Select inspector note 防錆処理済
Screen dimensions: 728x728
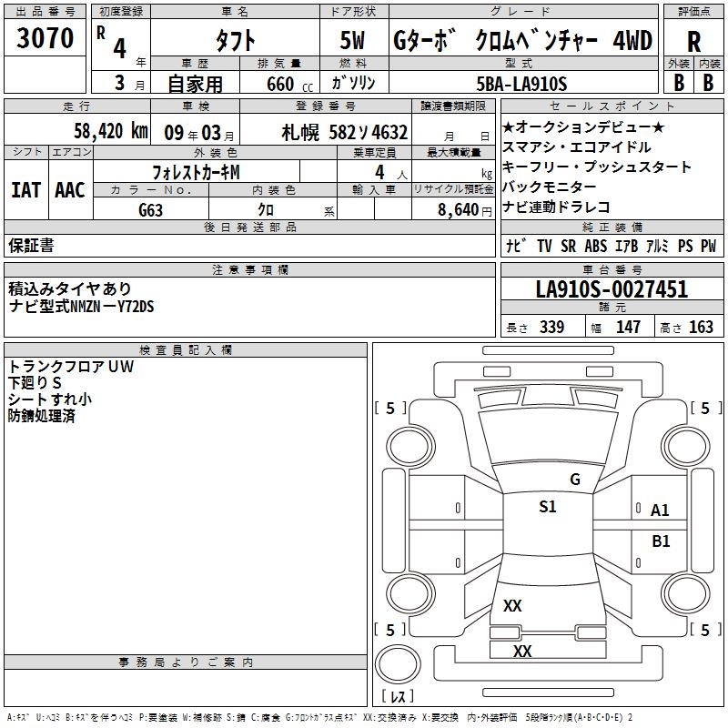[x=41, y=416]
